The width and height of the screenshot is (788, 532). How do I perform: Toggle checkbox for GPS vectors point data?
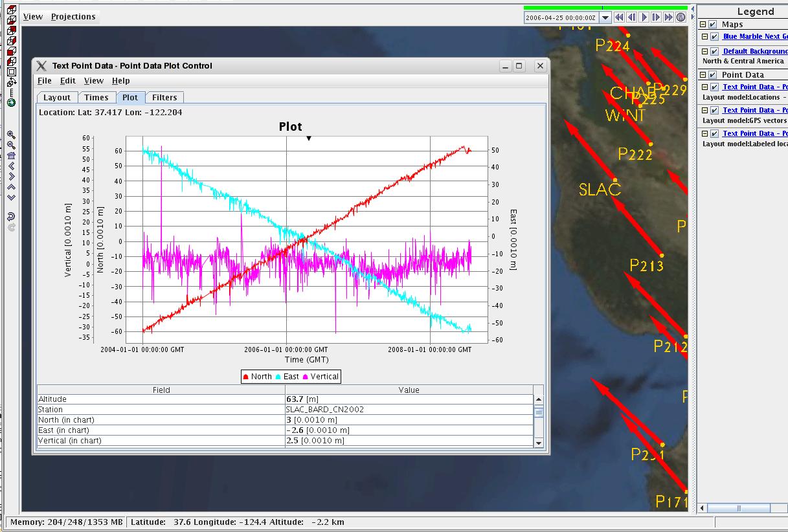[714, 111]
